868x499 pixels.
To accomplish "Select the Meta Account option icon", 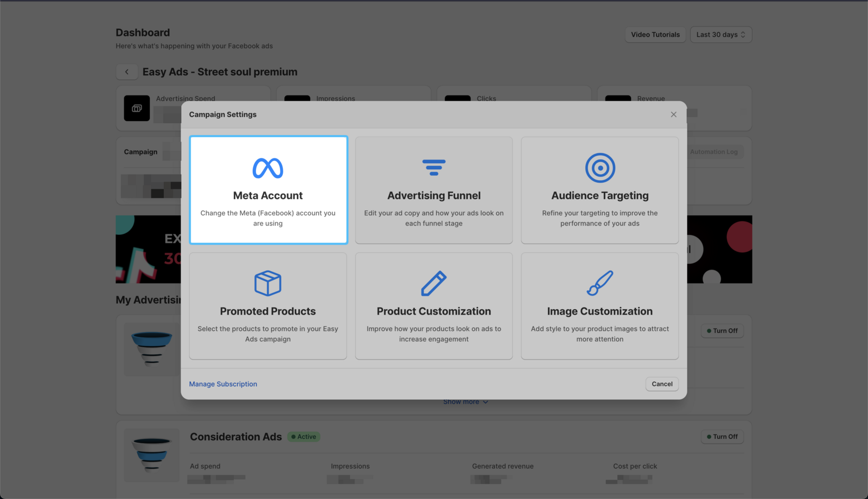I will [267, 169].
